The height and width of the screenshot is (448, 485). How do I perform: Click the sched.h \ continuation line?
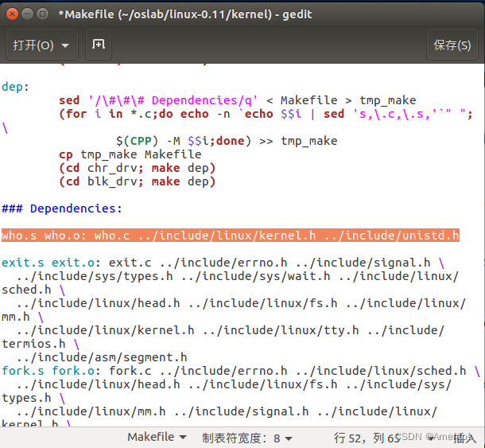33,290
